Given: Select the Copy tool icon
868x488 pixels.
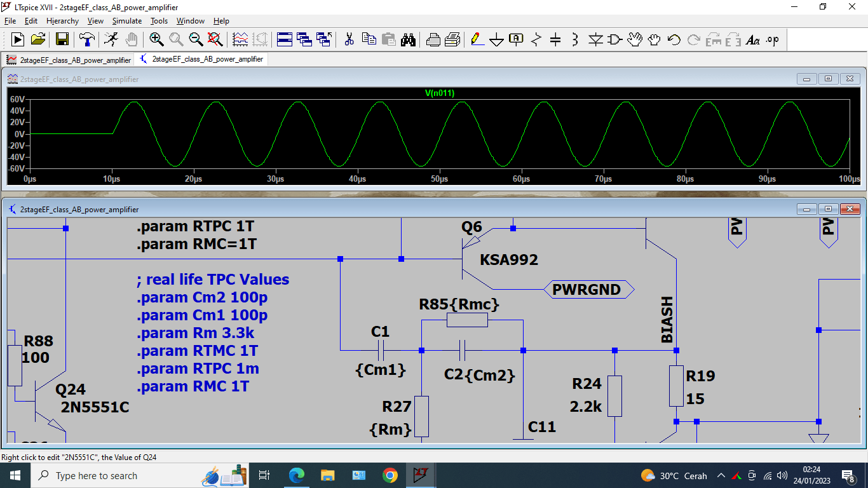Looking at the screenshot, I should click(369, 39).
